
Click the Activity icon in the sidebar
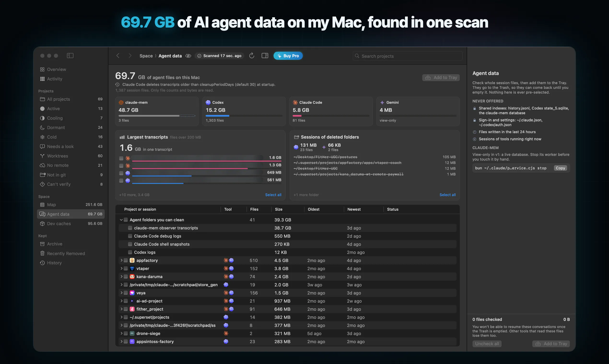click(x=42, y=79)
